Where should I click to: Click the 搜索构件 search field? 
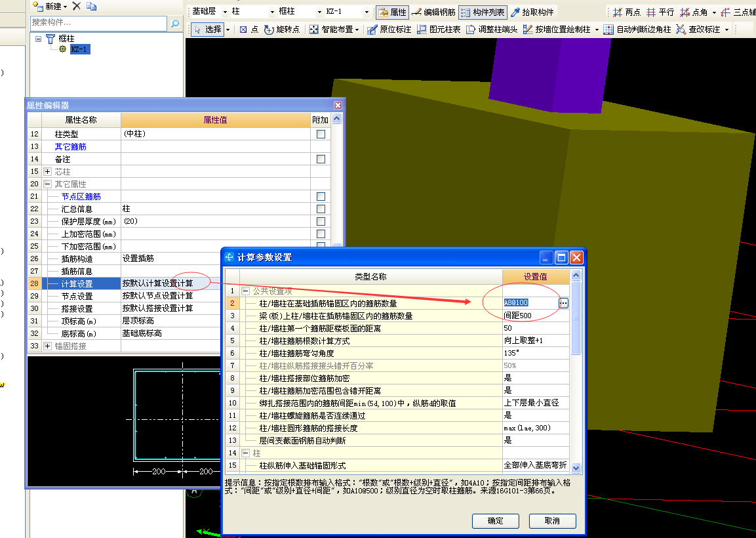point(98,23)
